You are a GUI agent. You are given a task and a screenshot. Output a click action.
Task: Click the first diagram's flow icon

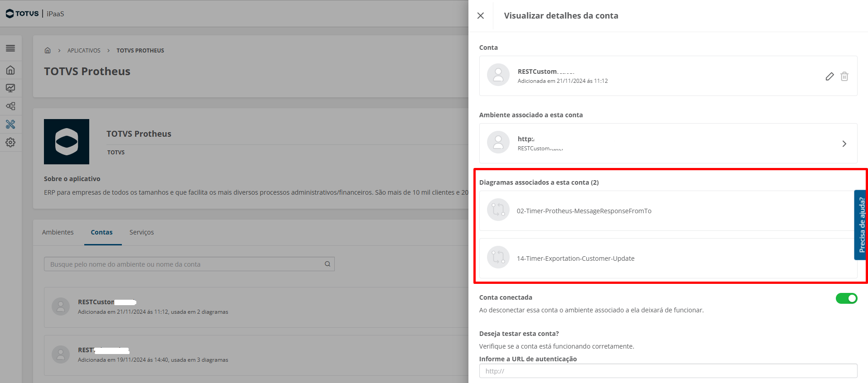[498, 210]
